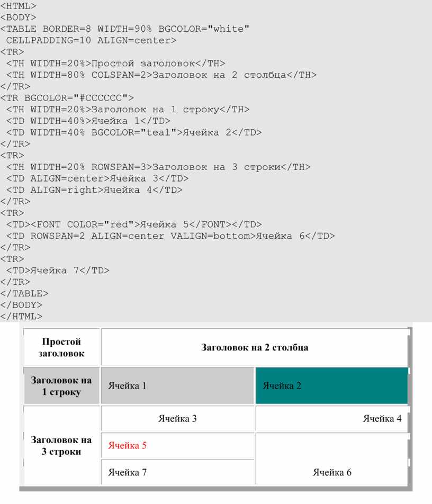The image size is (432, 504).
Task: Click the FONT COLOR="red" code line
Action: coord(134,224)
